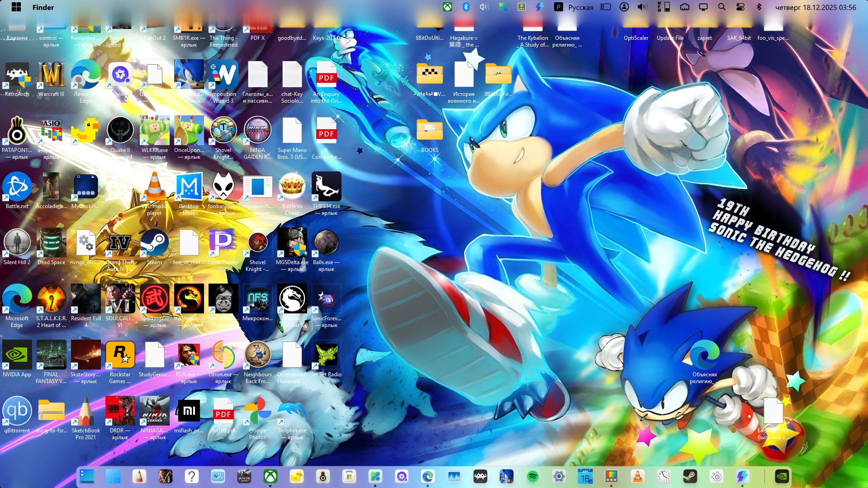
Task: Switch input language via the Русская indicator
Action: point(581,7)
